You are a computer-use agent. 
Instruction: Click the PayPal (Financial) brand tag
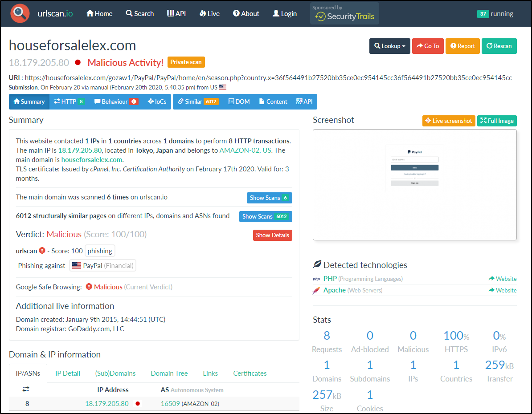click(103, 265)
